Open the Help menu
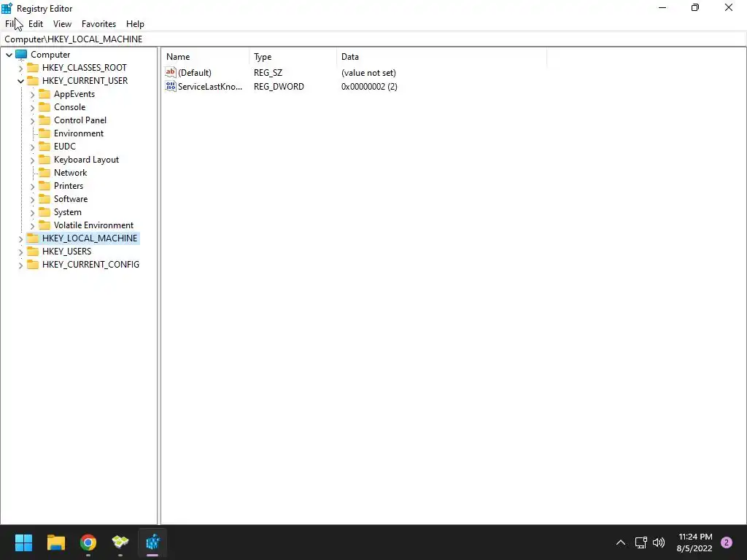 coord(135,24)
